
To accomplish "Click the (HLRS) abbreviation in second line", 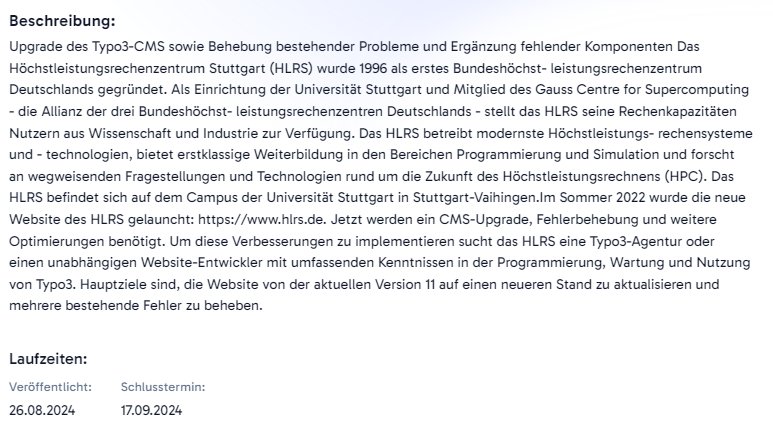I will (291, 68).
